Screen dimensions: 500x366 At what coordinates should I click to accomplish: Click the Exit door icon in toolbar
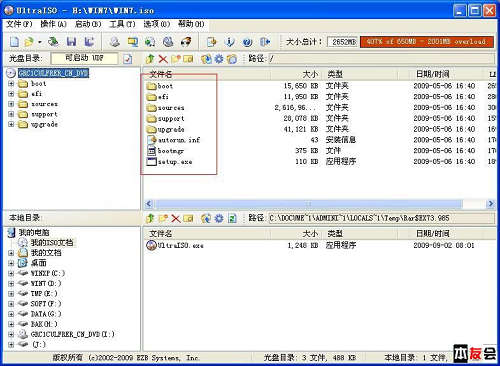point(265,42)
